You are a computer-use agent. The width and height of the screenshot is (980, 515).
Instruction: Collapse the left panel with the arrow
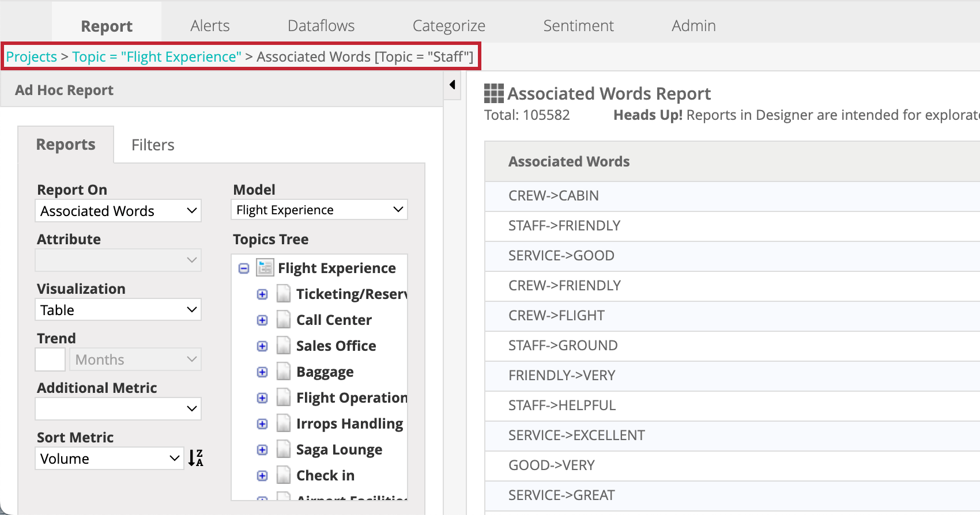click(453, 85)
